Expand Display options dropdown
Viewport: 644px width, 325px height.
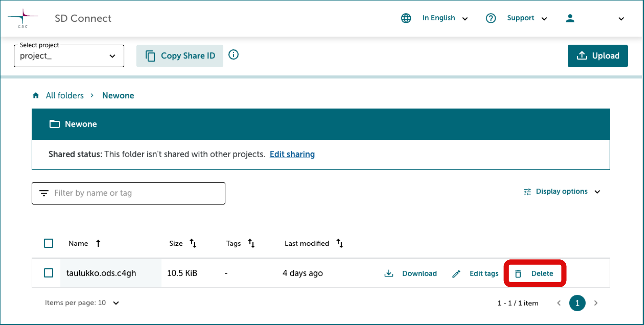562,191
